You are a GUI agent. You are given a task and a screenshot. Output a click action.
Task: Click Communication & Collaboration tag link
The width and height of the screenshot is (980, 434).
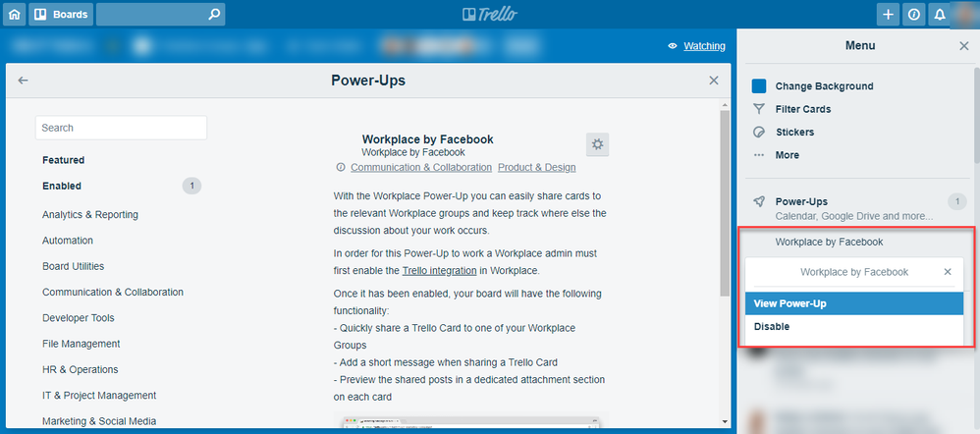coord(421,168)
